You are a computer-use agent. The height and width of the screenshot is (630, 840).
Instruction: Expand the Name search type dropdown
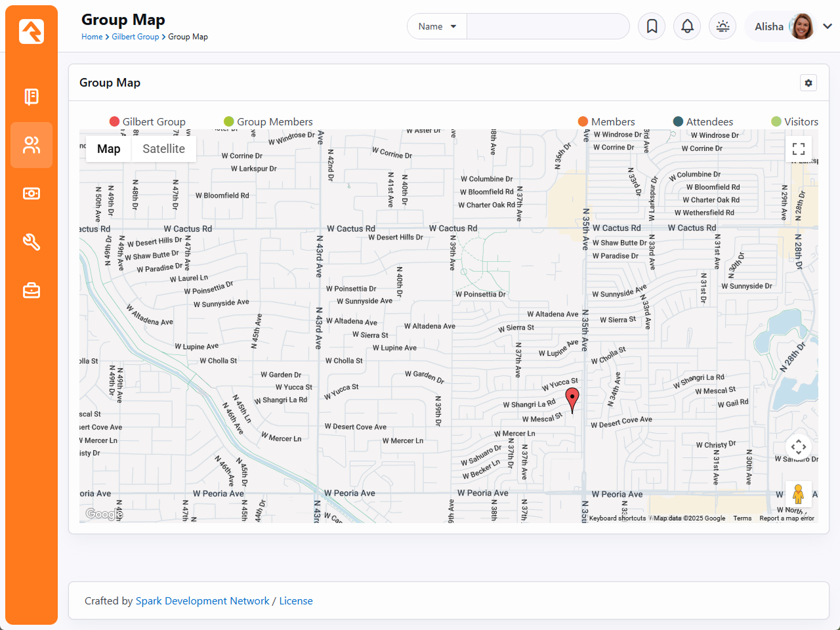click(x=437, y=26)
